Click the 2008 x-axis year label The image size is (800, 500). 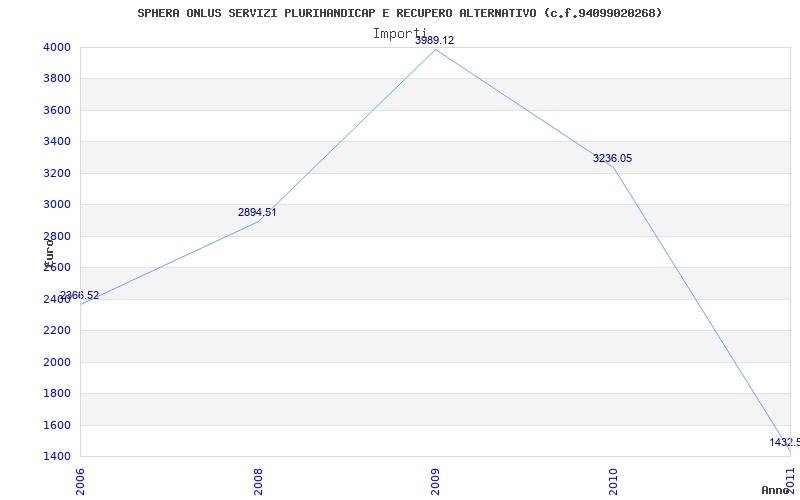pyautogui.click(x=259, y=482)
